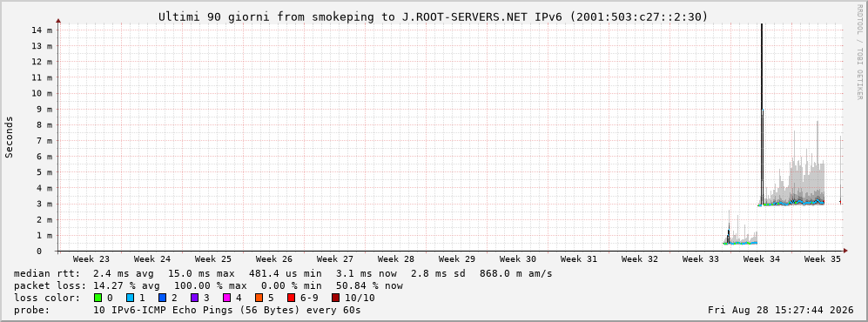Click the red 6-9 loss swatch

(x=291, y=298)
